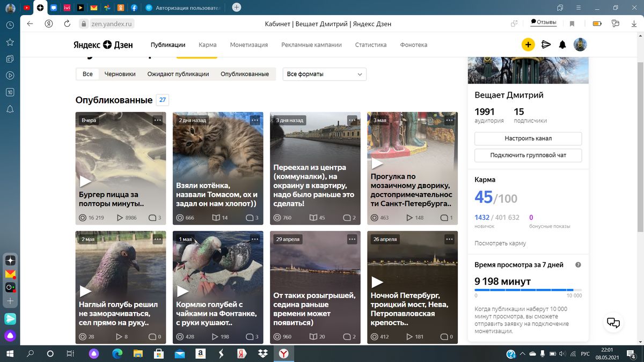Viewport: 644px width, 362px height.
Task: Open the kitten Tomas article card
Action: pos(218,168)
